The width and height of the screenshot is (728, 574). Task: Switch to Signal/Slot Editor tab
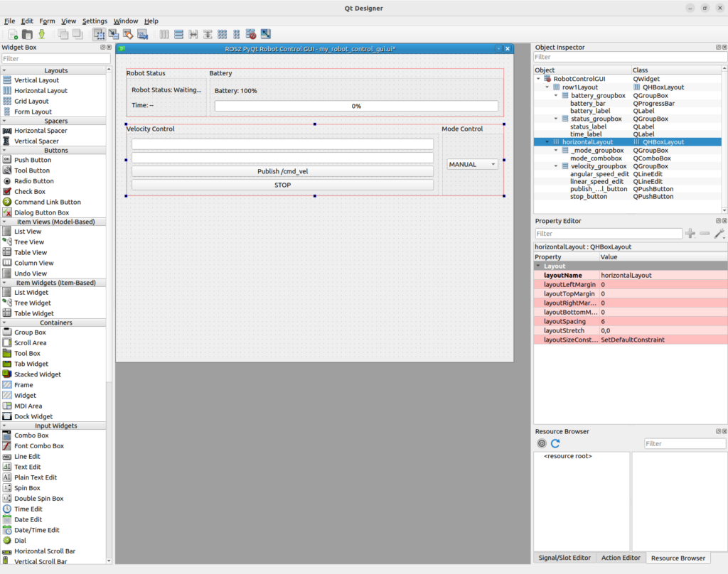pyautogui.click(x=564, y=558)
